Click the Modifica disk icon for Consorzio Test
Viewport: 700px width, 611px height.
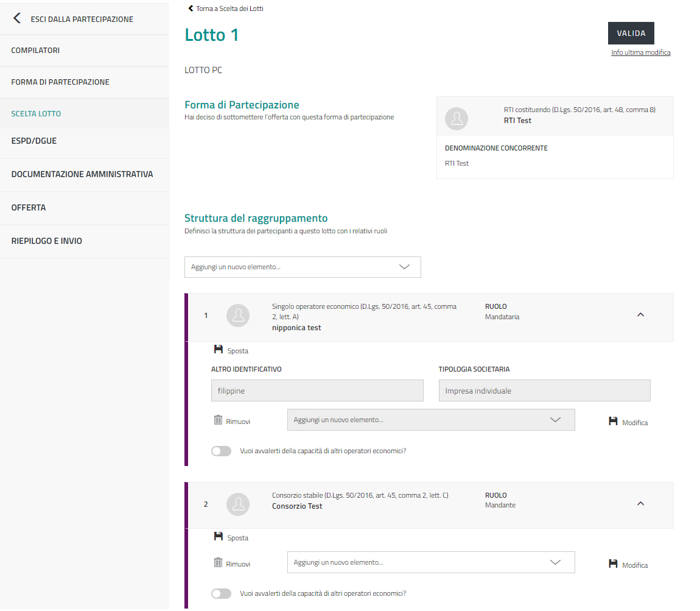613,564
